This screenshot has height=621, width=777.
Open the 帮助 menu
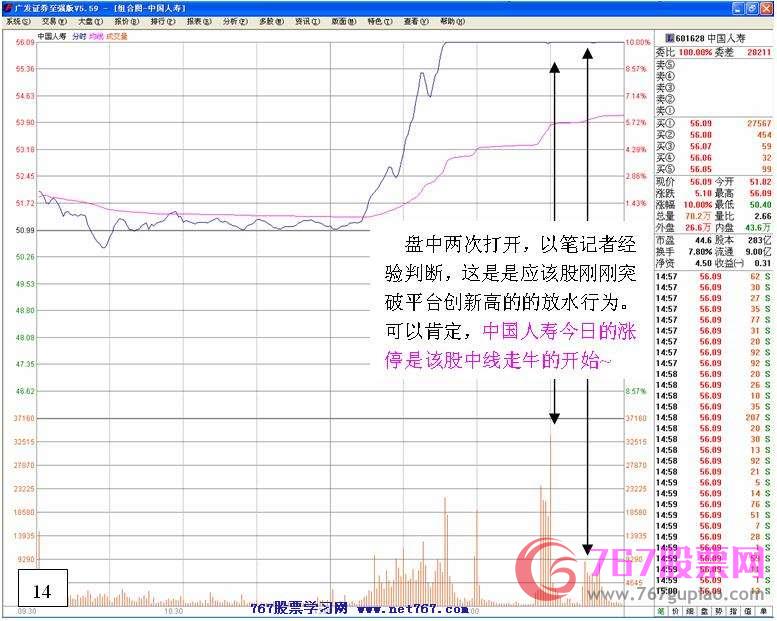[x=452, y=22]
